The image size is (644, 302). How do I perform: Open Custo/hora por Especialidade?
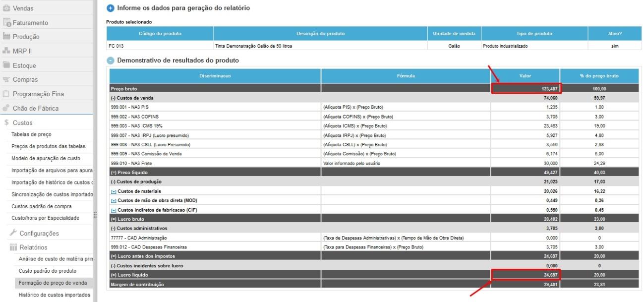[x=45, y=218]
